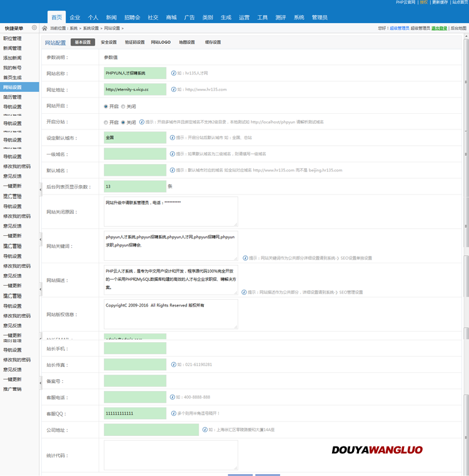Open 运营 in top navigation

click(244, 18)
